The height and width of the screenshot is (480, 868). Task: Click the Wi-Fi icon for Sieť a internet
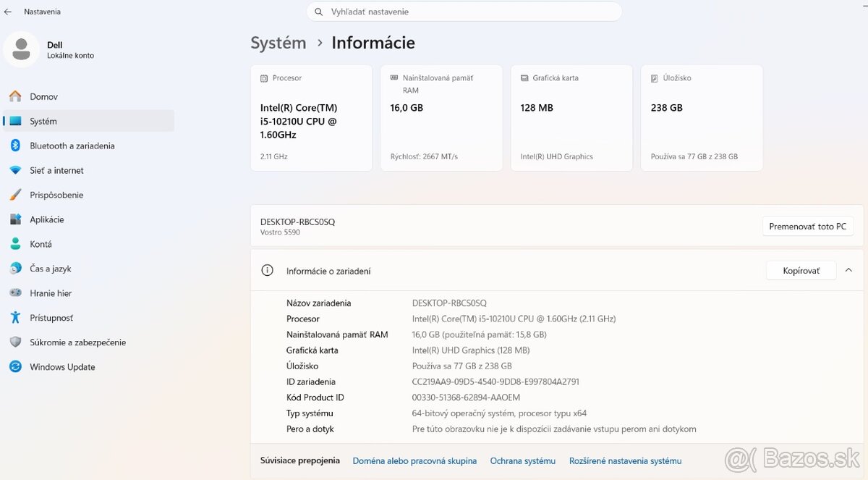(x=15, y=170)
